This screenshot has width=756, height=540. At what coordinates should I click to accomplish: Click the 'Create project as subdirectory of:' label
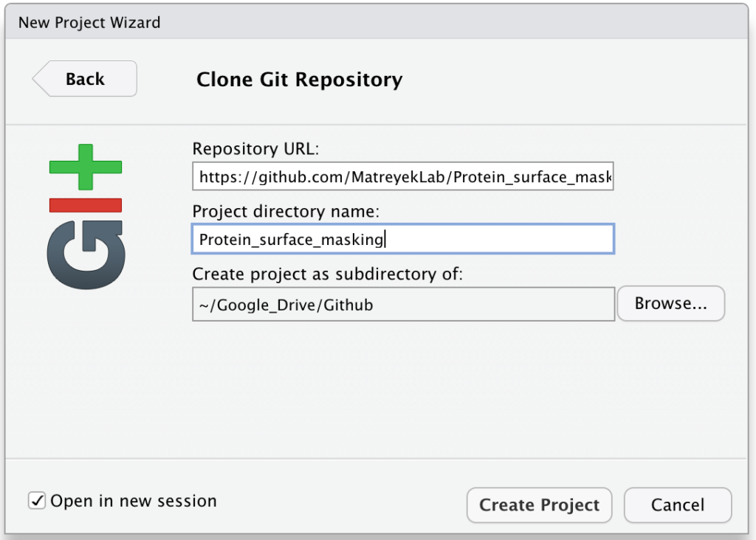[327, 274]
